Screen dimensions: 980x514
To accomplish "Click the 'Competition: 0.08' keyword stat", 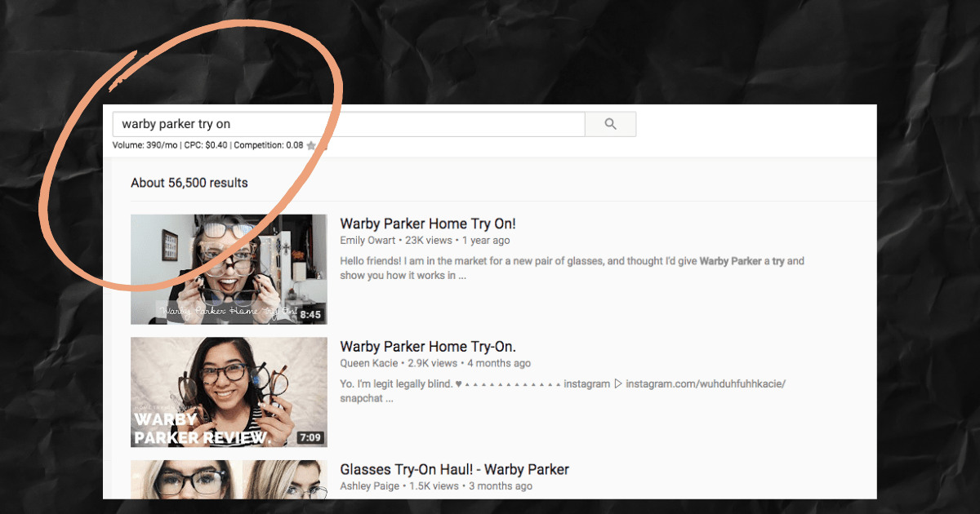I will [269, 146].
